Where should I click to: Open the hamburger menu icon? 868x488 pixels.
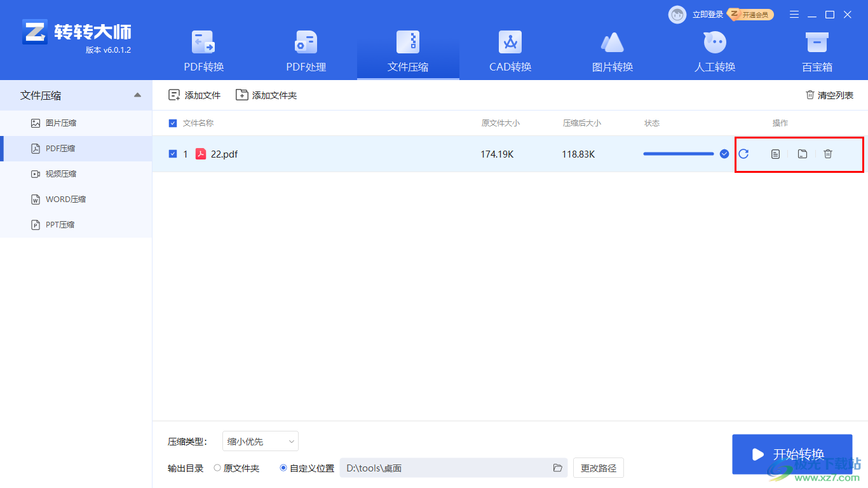[x=794, y=15]
